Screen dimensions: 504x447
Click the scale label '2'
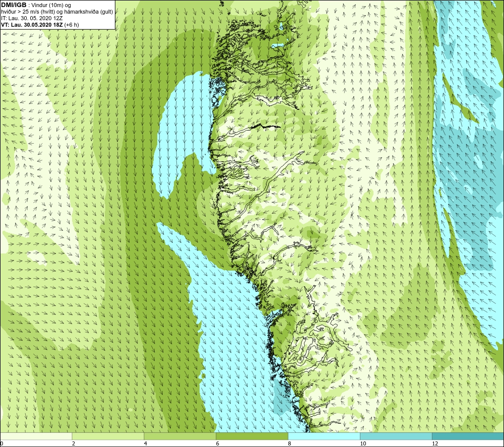click(x=74, y=443)
